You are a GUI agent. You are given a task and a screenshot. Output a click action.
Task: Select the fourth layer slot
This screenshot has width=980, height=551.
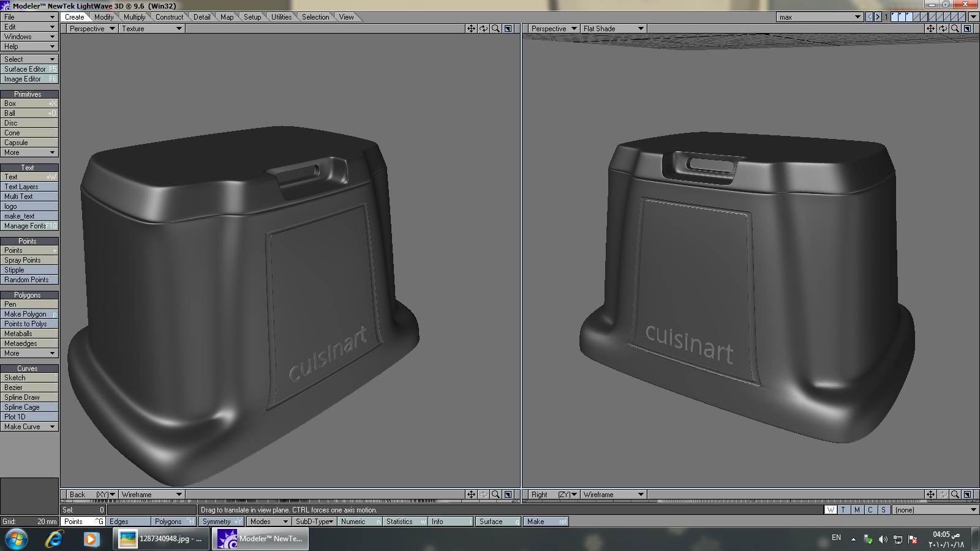click(916, 17)
